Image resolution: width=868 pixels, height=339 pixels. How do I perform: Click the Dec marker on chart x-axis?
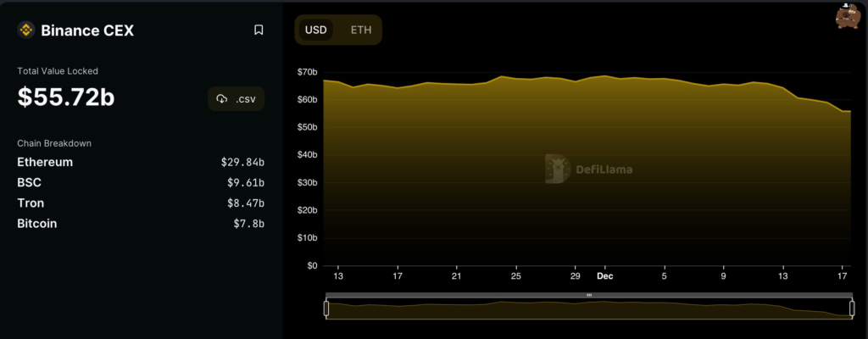[604, 275]
